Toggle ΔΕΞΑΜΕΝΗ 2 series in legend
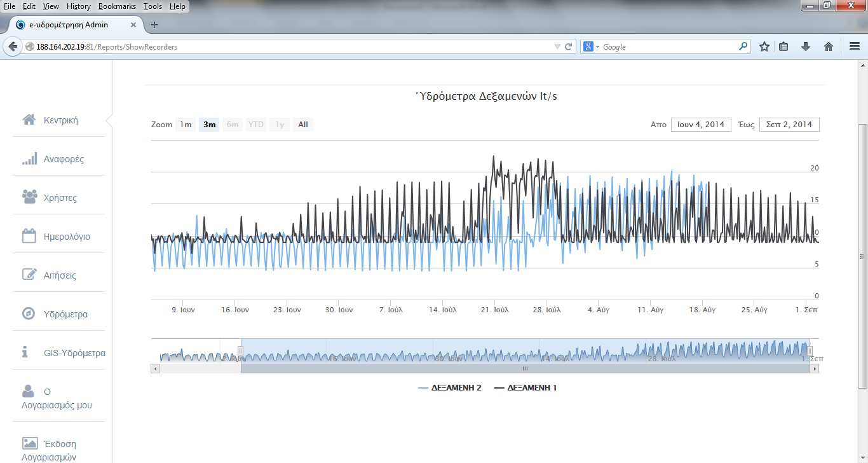 (x=450, y=387)
